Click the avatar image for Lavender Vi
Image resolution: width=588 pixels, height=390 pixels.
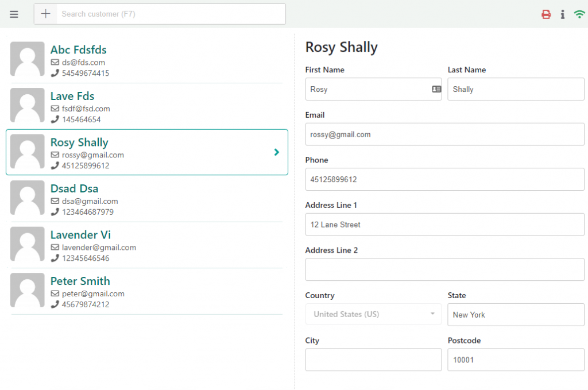[27, 244]
